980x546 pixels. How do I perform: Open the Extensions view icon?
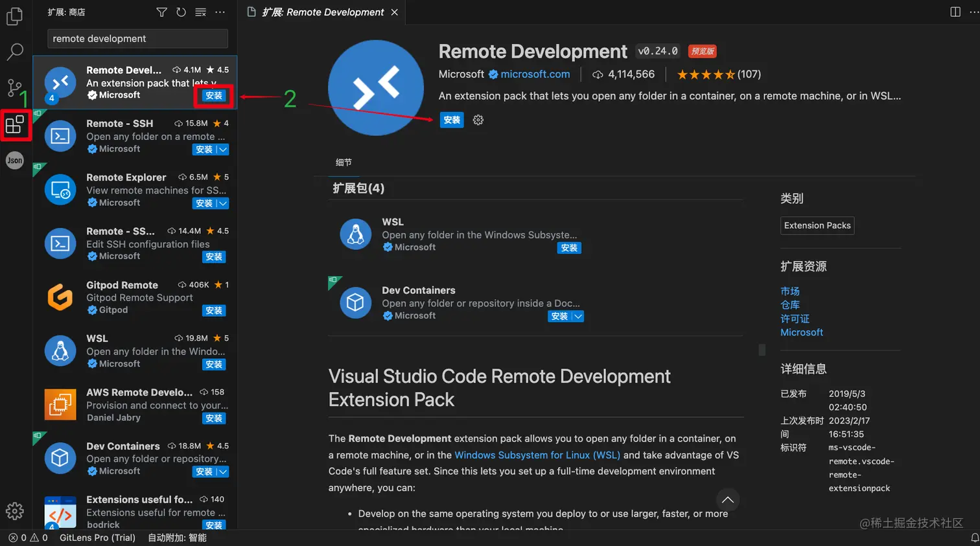click(15, 124)
